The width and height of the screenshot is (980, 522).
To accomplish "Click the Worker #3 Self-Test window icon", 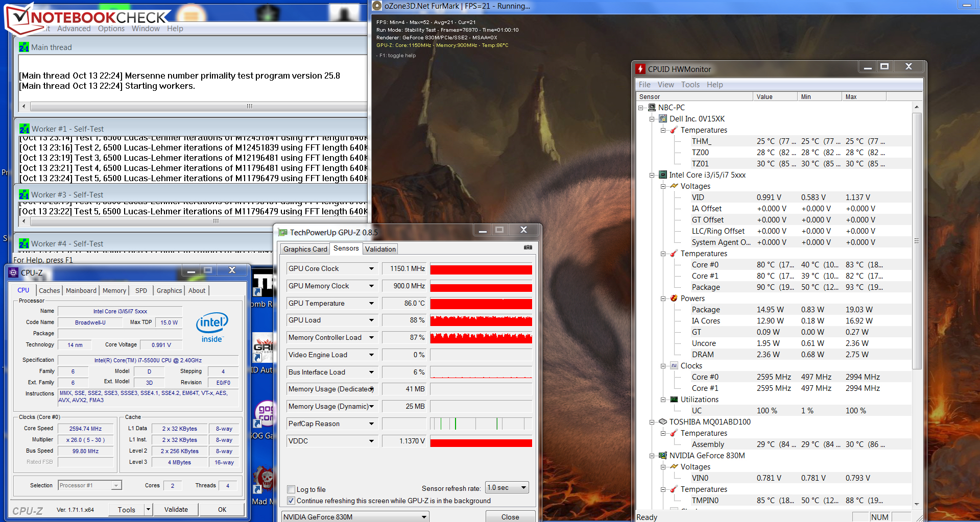I will 24,194.
